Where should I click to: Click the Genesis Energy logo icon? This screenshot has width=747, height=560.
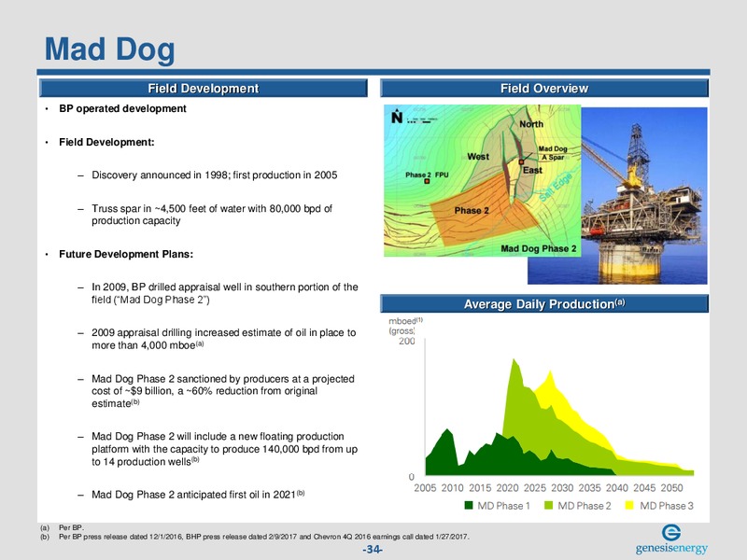(671, 532)
